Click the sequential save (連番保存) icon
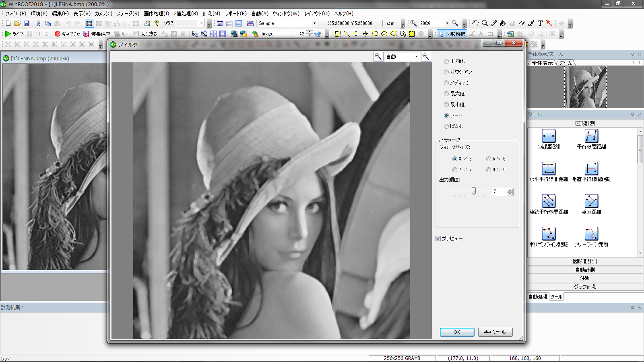The image size is (644, 362). [86, 34]
